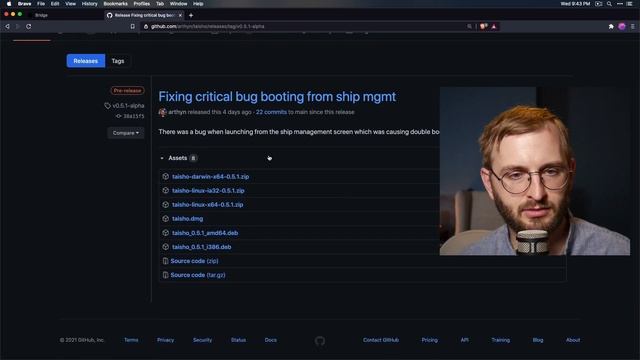Viewport: 640px width, 360px height.
Task: Open the File menu
Action: point(41,4)
